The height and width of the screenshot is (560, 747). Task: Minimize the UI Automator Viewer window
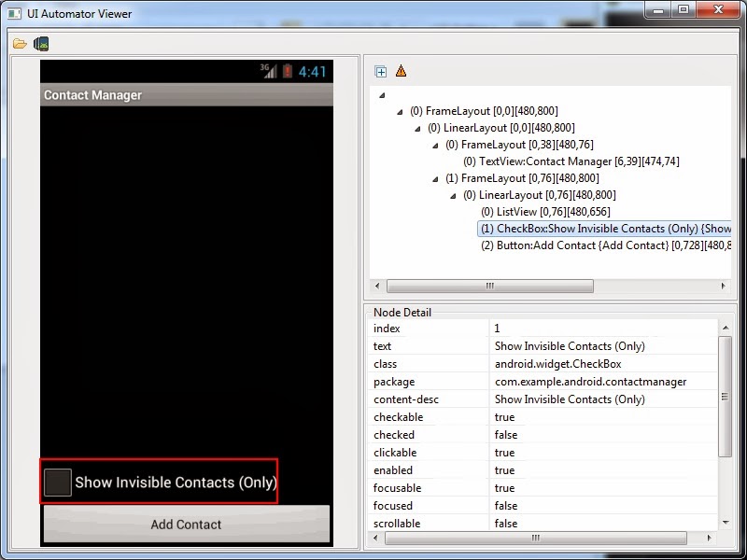(x=659, y=9)
